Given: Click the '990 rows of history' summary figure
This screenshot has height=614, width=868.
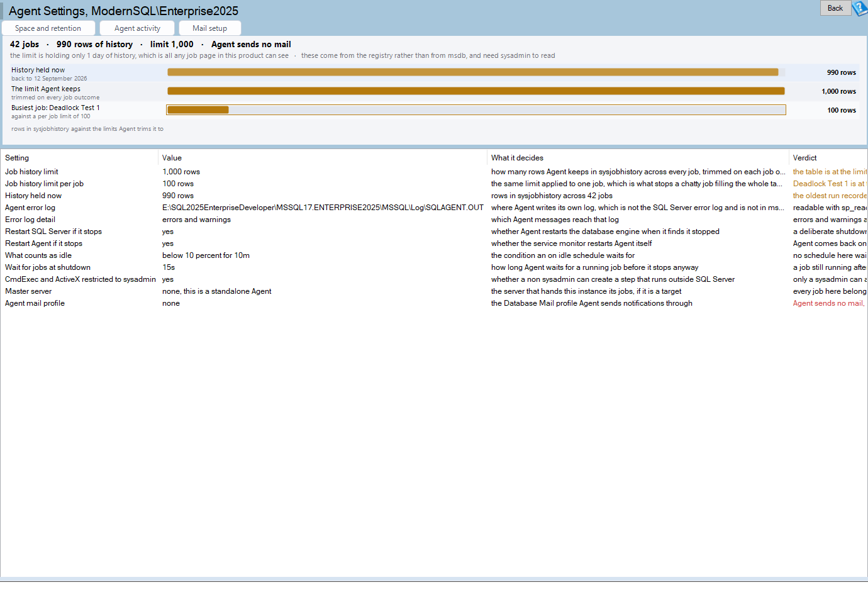Looking at the screenshot, I should coord(94,45).
